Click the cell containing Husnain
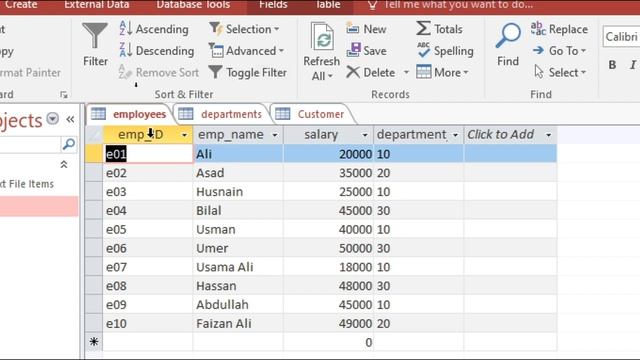This screenshot has width=640, height=360. coord(238,191)
